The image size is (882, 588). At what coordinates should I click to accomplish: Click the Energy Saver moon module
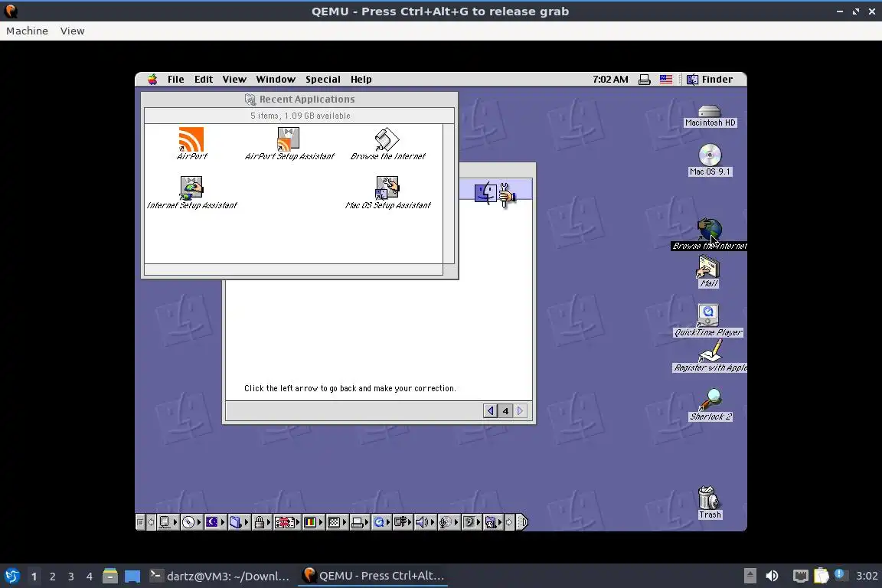coord(212,522)
